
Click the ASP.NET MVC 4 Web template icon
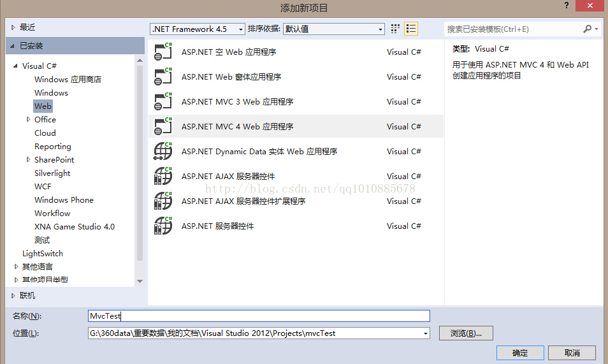pyautogui.click(x=163, y=126)
